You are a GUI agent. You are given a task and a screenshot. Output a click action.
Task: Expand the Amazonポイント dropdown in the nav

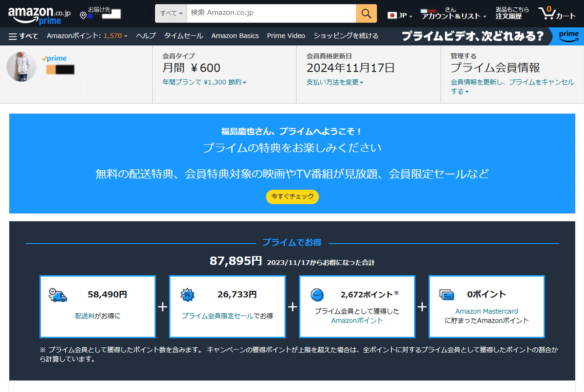(x=87, y=36)
